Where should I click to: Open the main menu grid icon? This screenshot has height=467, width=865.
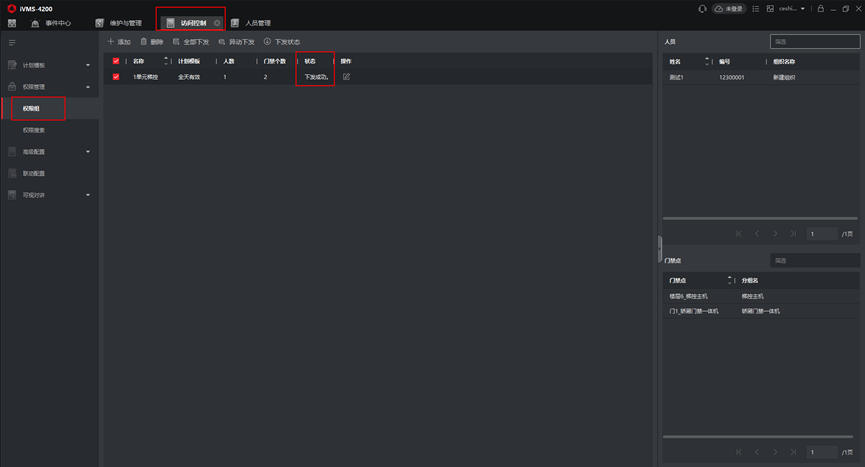(12, 23)
